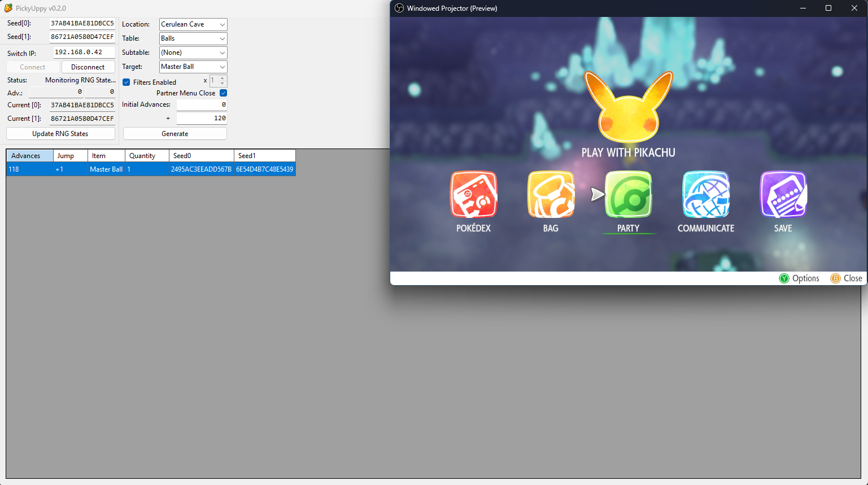
Task: Select the Party menu icon
Action: [x=629, y=194]
